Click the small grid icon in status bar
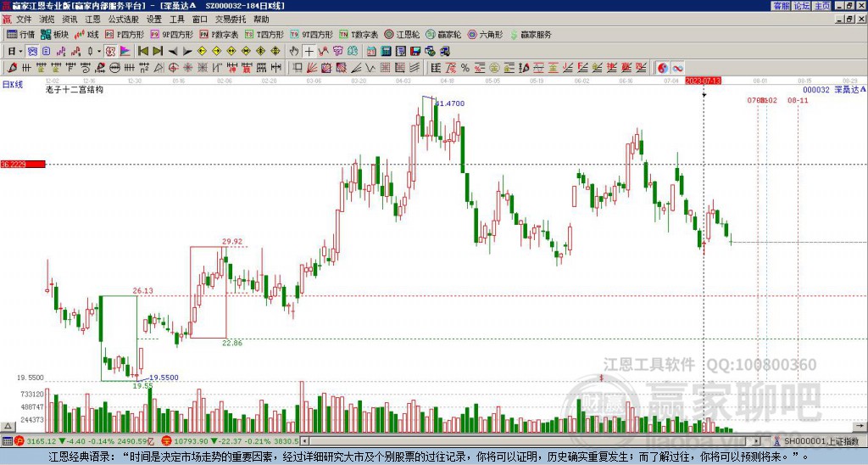Image resolution: width=868 pixels, height=465 pixels. [x=7, y=441]
